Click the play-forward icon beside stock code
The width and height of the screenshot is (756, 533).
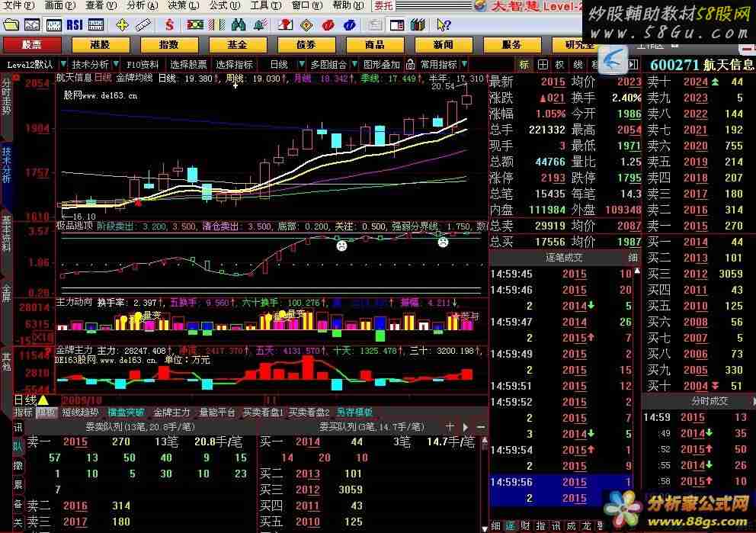click(x=633, y=64)
